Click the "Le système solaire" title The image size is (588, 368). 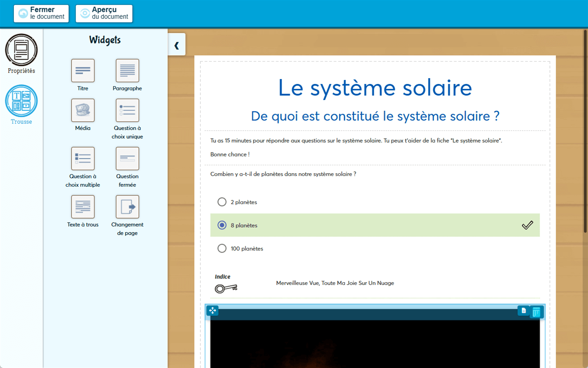tap(375, 88)
